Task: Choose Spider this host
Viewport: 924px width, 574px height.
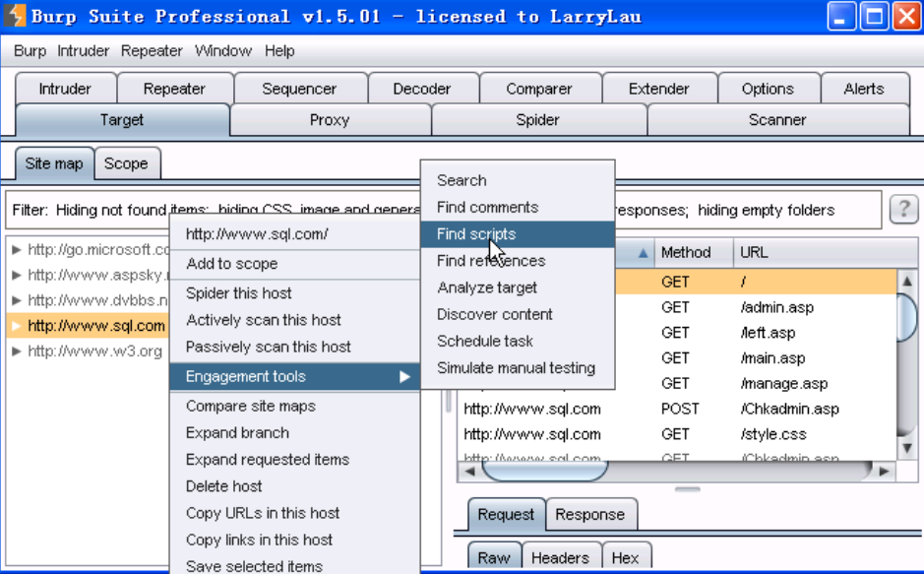Action: pos(294,293)
